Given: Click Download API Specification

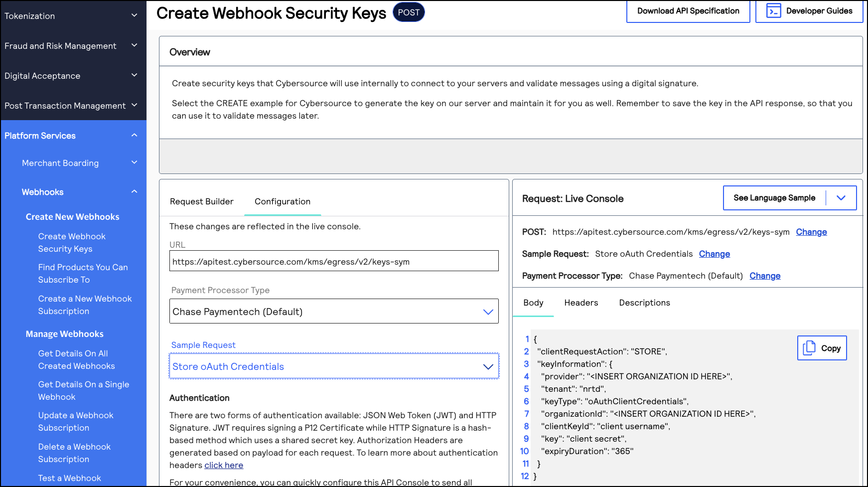Looking at the screenshot, I should pyautogui.click(x=688, y=10).
